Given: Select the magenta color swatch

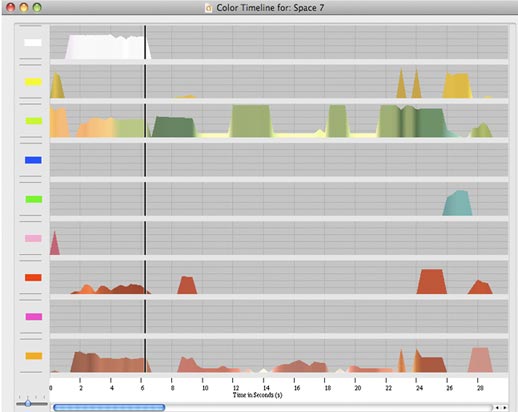Looking at the screenshot, I should 34,316.
